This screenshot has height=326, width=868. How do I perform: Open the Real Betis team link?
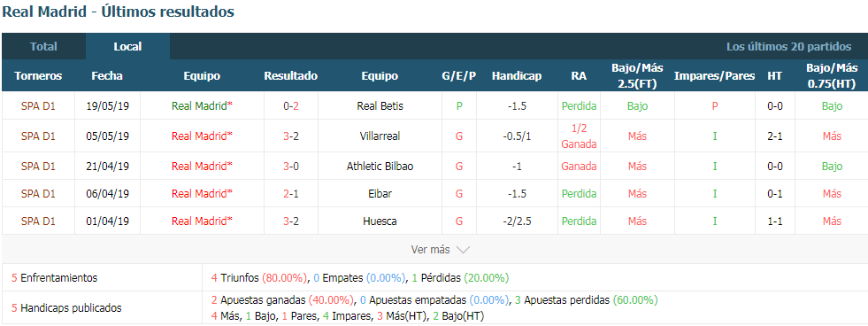pos(380,106)
